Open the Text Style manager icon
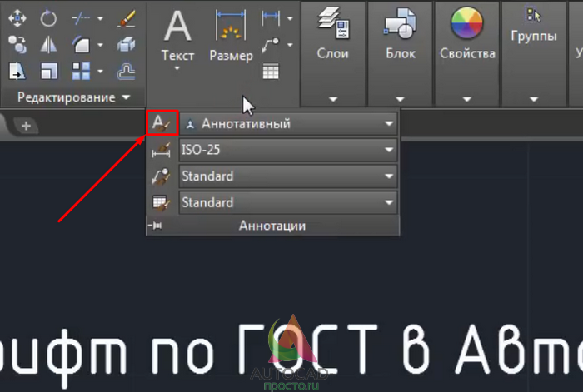Viewport: 583px width, 392px height. coord(162,123)
